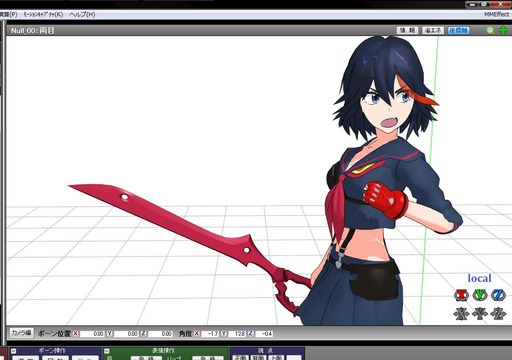Click the gray Z axis move icon
Screen dimensions: 512x360
click(498, 314)
